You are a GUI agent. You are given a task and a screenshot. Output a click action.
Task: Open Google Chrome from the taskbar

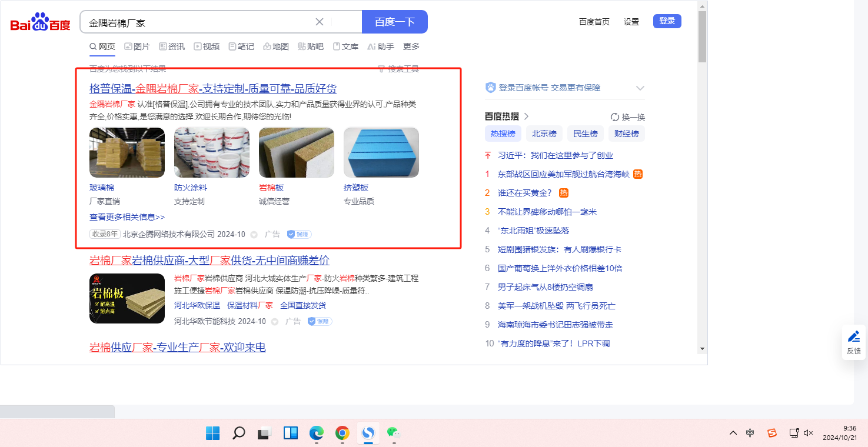[342, 433]
